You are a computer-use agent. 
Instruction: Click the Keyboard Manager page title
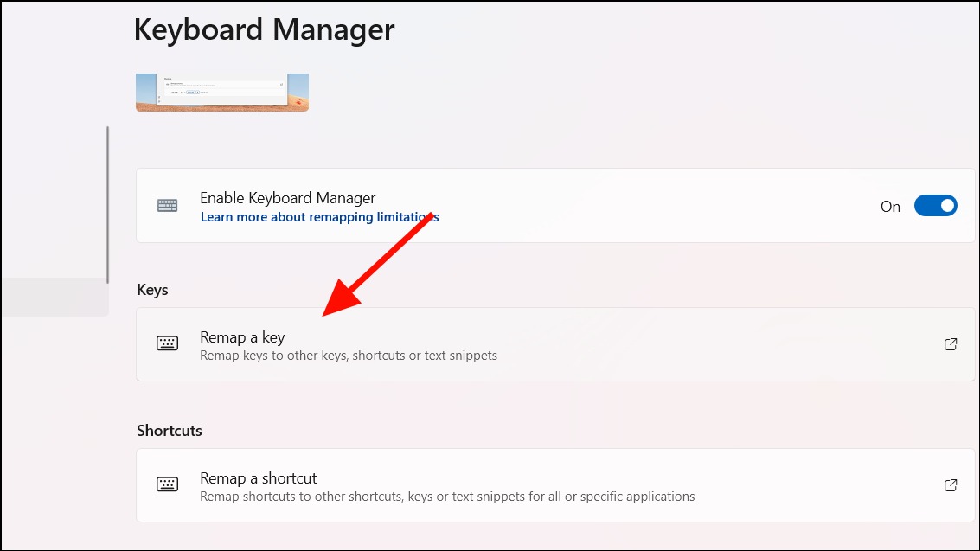[265, 30]
